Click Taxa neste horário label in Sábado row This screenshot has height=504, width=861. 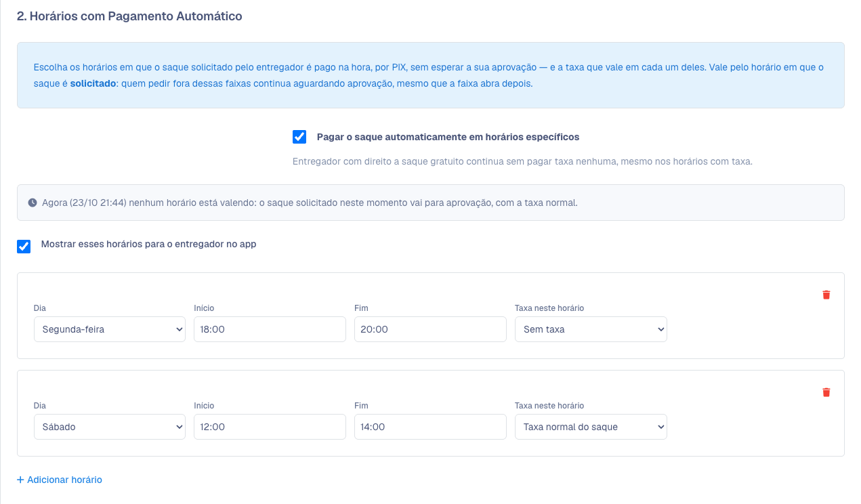point(549,406)
